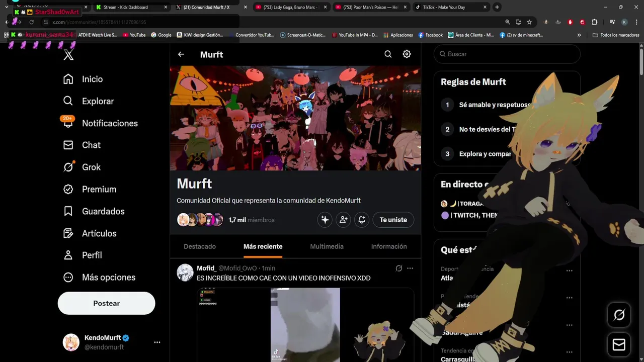Click the Postear button

pyautogui.click(x=106, y=303)
